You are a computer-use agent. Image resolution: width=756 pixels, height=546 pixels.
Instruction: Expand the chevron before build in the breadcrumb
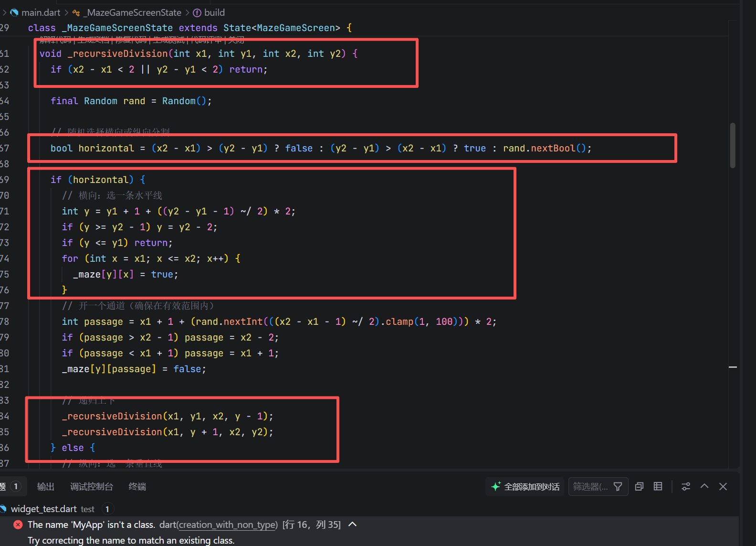187,12
